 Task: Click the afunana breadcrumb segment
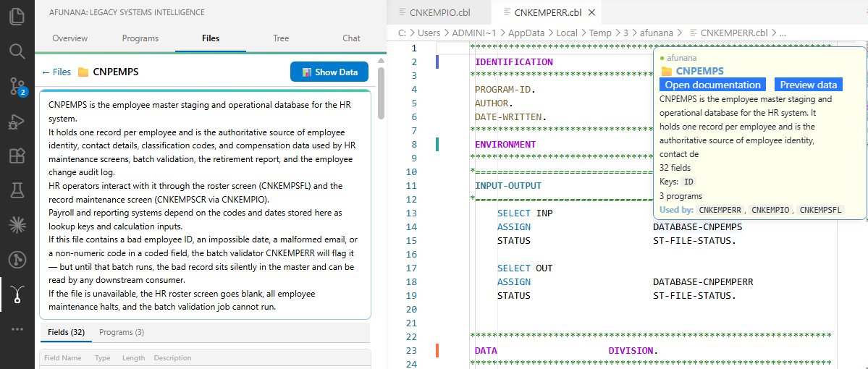click(x=657, y=33)
